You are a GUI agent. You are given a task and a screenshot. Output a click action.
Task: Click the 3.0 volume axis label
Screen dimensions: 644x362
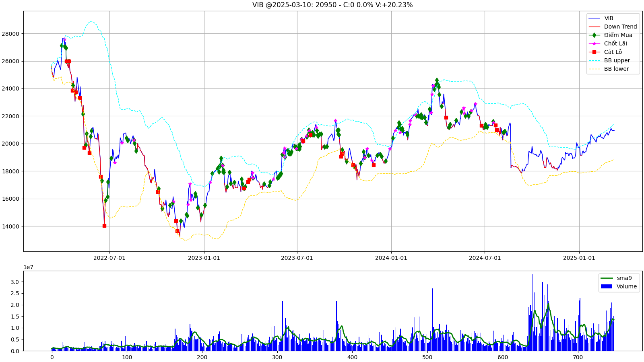[15, 282]
